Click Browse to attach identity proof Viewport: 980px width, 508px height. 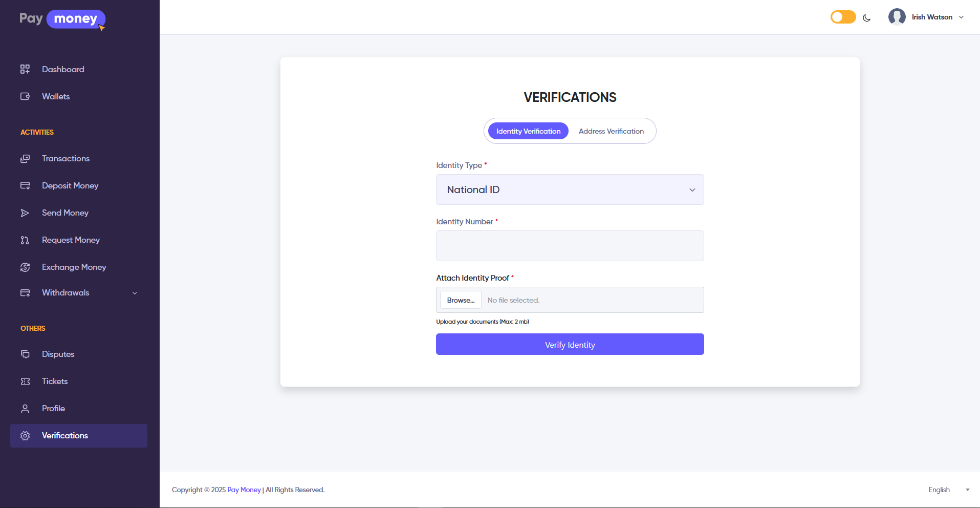461,300
